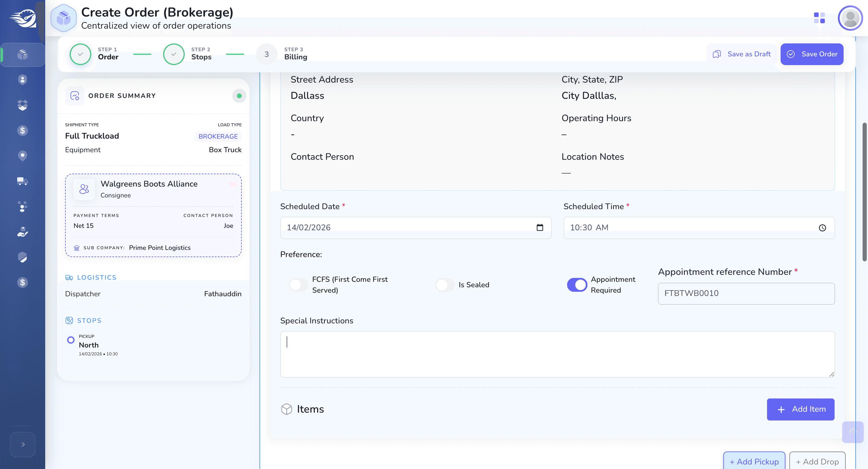Click the company bird logo

click(x=23, y=18)
